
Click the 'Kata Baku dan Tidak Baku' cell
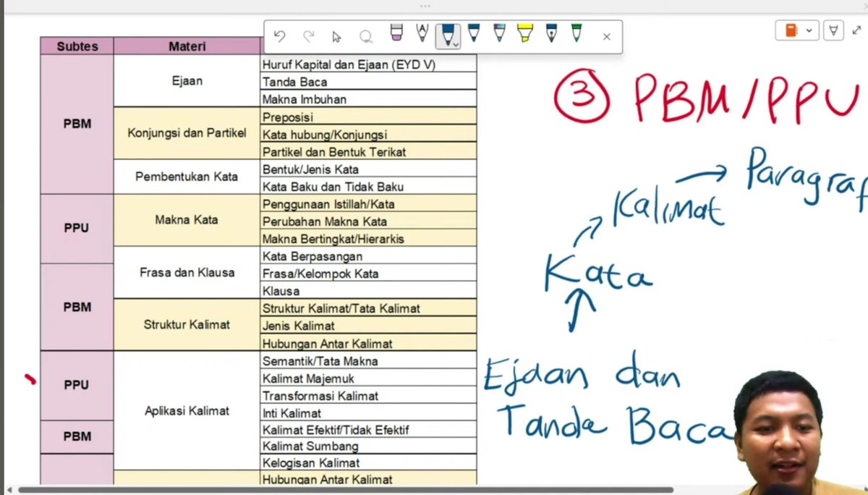(368, 186)
